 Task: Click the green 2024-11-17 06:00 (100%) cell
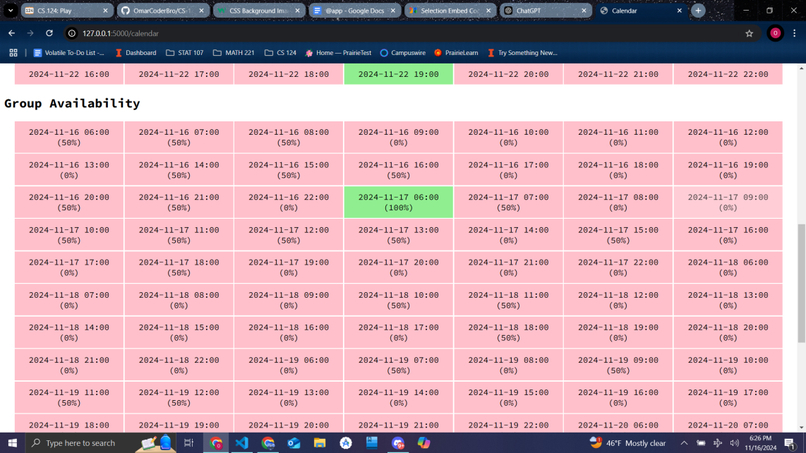(398, 202)
